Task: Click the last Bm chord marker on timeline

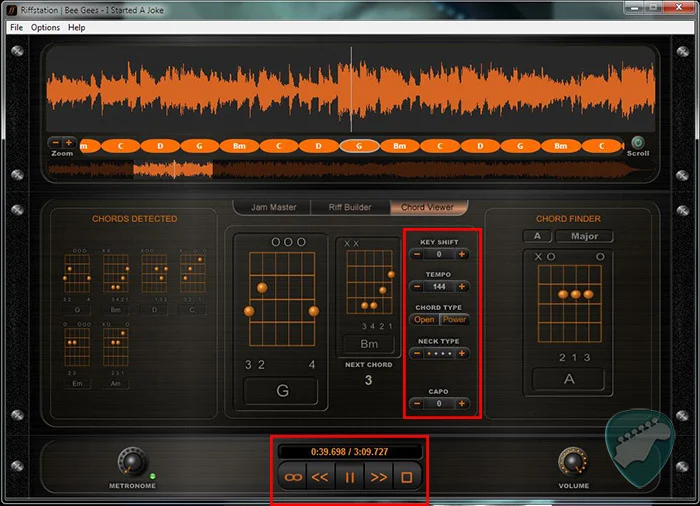Action: tap(561, 146)
